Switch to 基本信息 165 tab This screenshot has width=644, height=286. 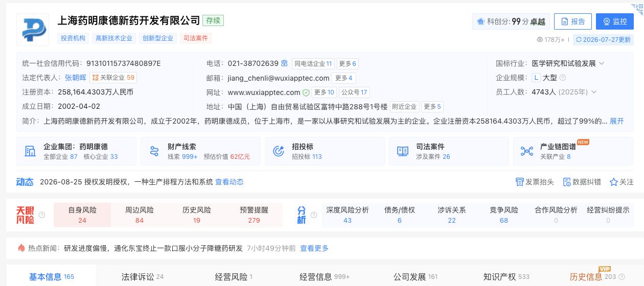[52, 277]
